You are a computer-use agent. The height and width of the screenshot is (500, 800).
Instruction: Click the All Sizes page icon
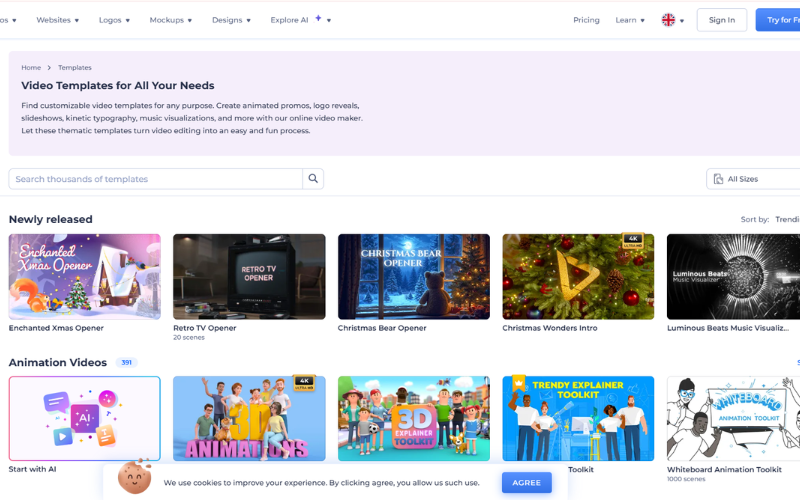click(718, 179)
